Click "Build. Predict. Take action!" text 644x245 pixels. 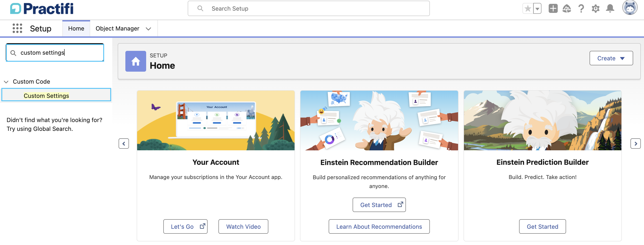click(x=543, y=177)
